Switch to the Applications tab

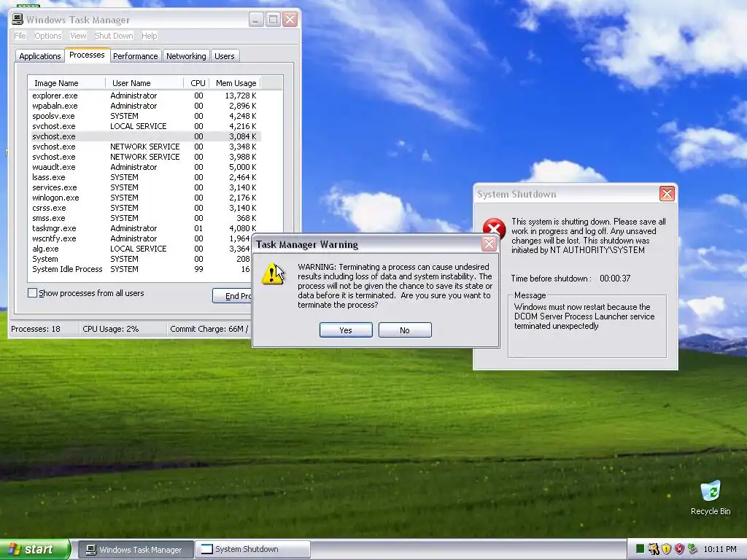click(x=40, y=56)
